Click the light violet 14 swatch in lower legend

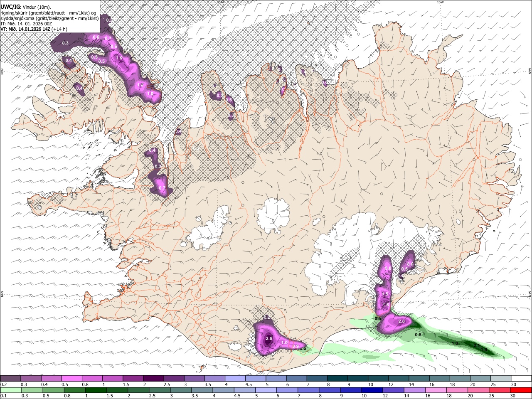[x=414, y=390]
